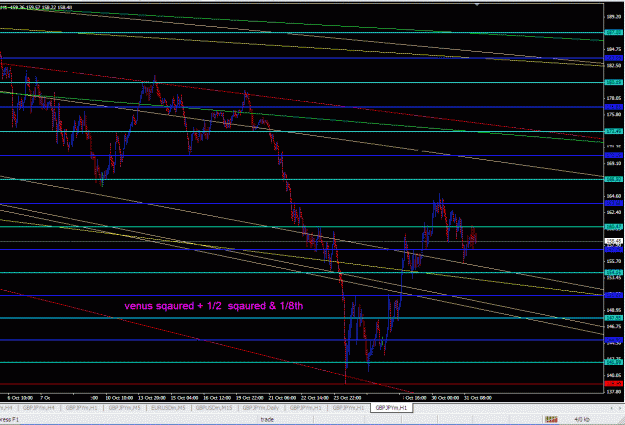Click time axis label 13 Oct 20:00

click(152, 398)
